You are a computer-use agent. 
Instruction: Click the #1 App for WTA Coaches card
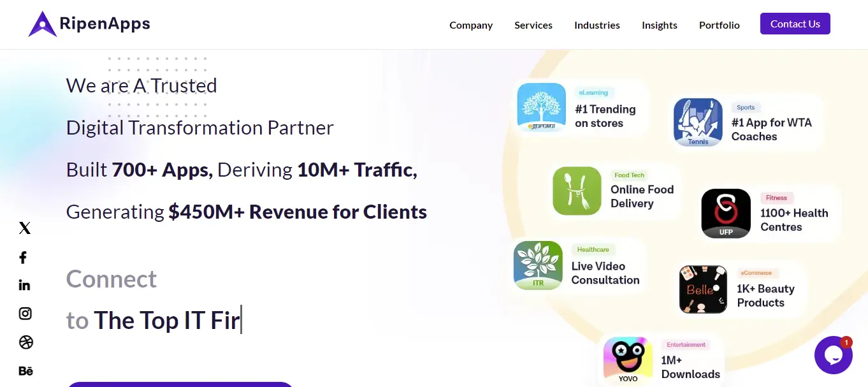744,122
